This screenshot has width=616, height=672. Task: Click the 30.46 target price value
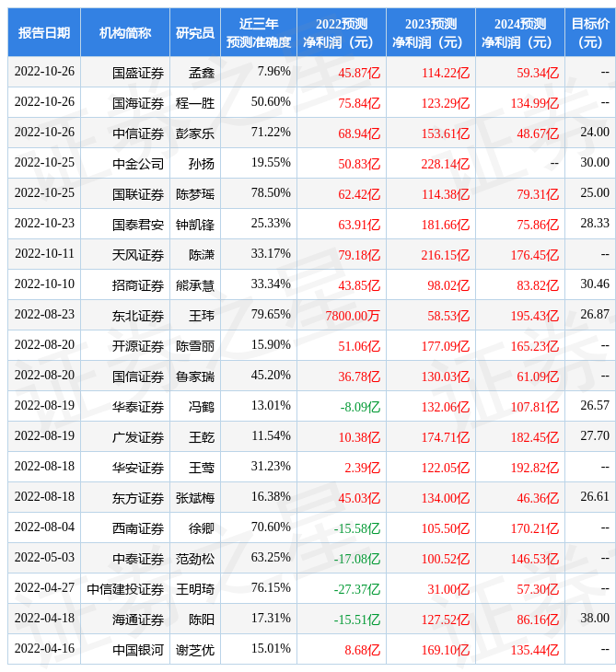[595, 284]
